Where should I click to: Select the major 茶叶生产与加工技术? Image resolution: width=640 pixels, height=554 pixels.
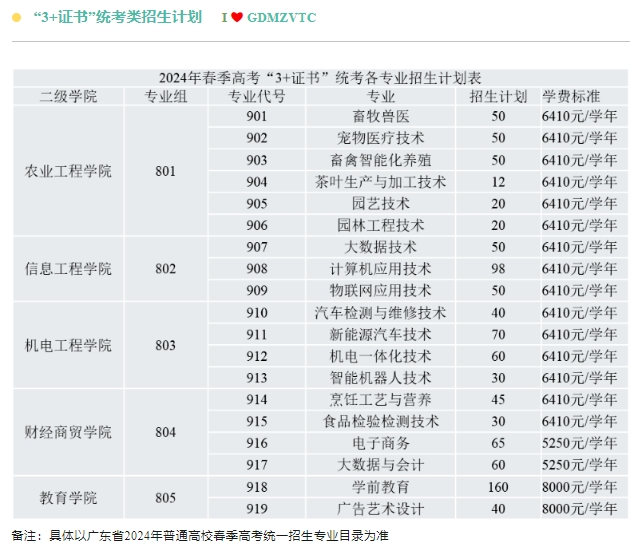point(381,182)
